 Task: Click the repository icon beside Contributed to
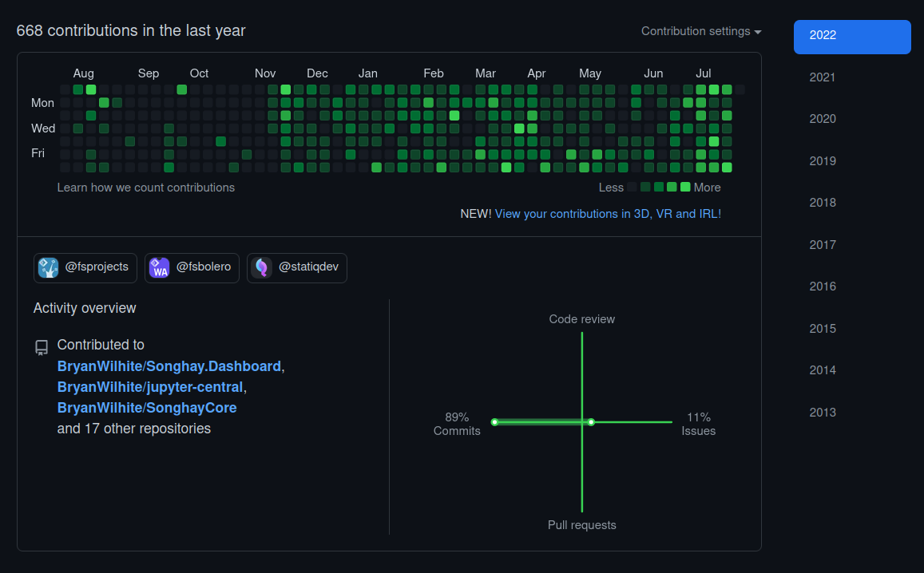click(42, 347)
